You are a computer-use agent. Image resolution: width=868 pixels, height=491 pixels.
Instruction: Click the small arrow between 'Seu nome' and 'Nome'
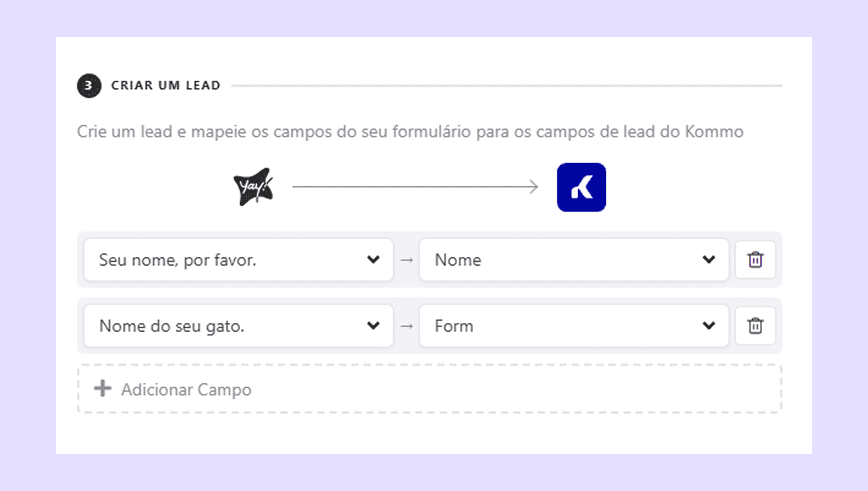pyautogui.click(x=406, y=260)
